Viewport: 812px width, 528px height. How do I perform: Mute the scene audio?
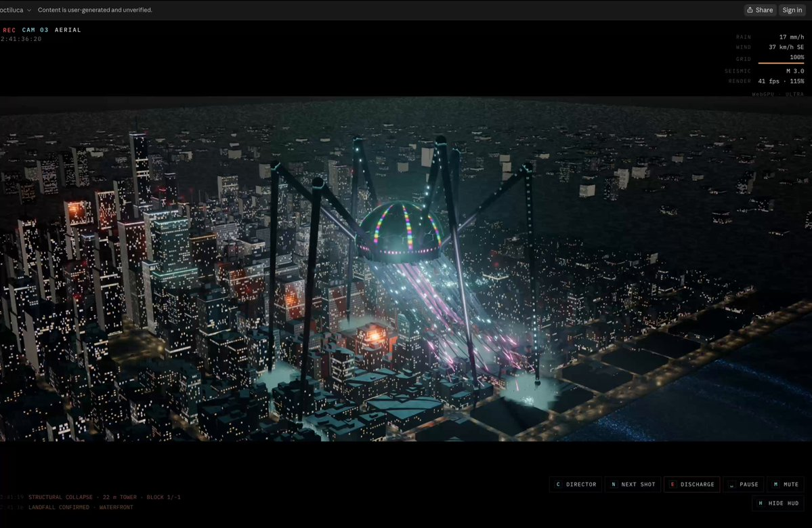[785, 485]
